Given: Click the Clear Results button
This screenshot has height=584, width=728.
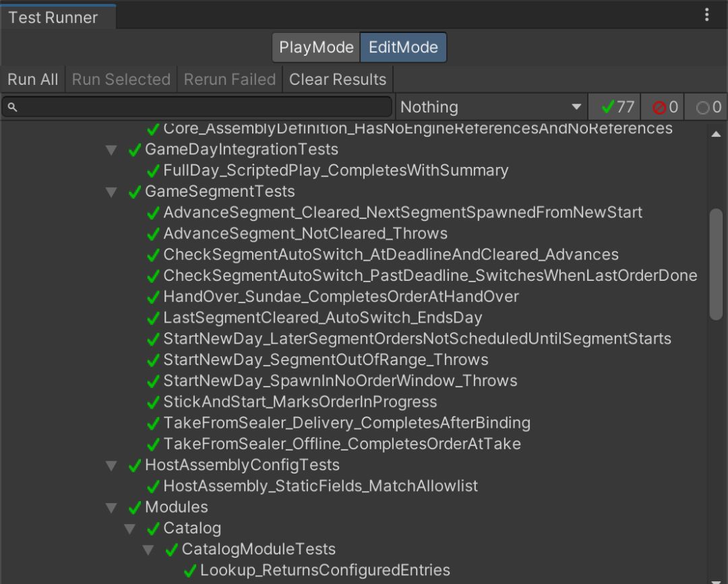Looking at the screenshot, I should click(338, 79).
